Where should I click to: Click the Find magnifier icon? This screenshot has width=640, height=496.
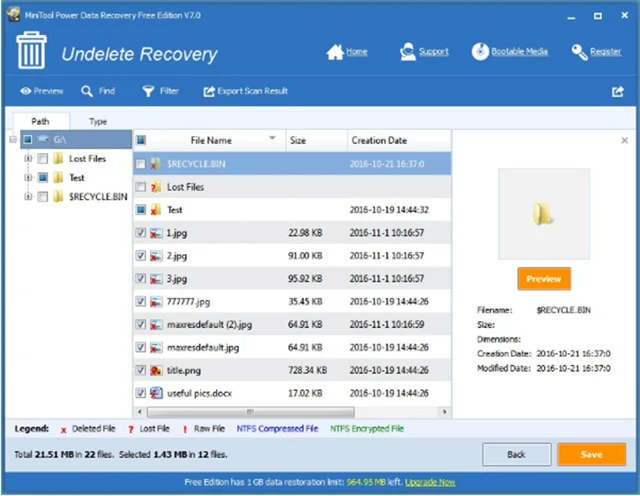[87, 91]
